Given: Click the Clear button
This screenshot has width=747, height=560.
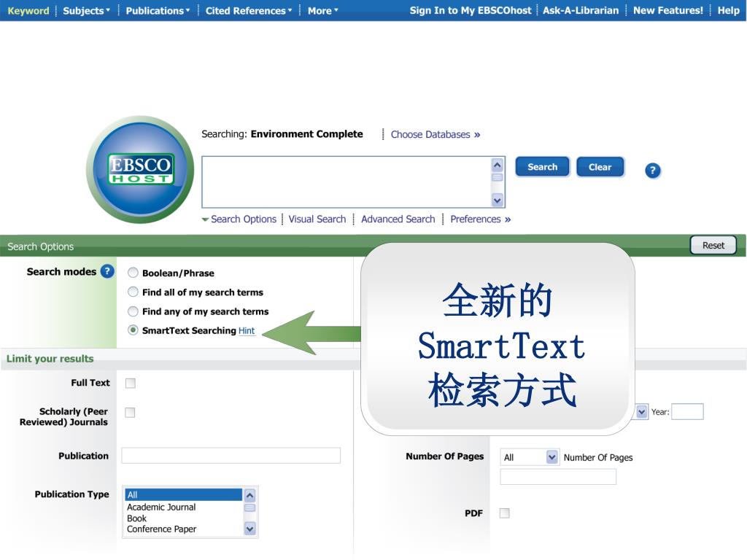Looking at the screenshot, I should click(600, 167).
